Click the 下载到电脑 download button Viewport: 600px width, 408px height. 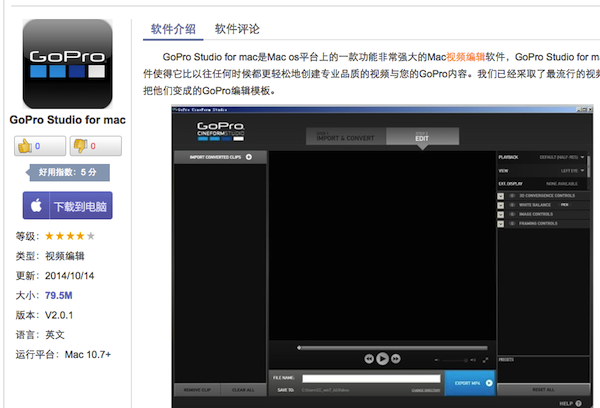pyautogui.click(x=67, y=206)
